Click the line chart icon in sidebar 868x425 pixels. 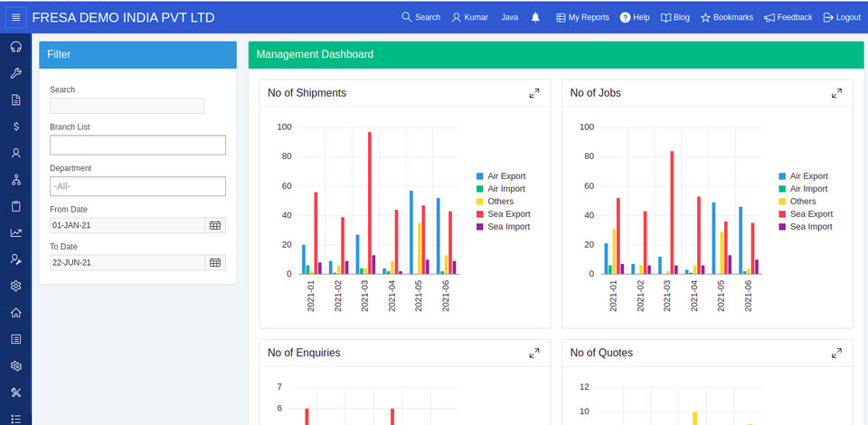tap(15, 232)
